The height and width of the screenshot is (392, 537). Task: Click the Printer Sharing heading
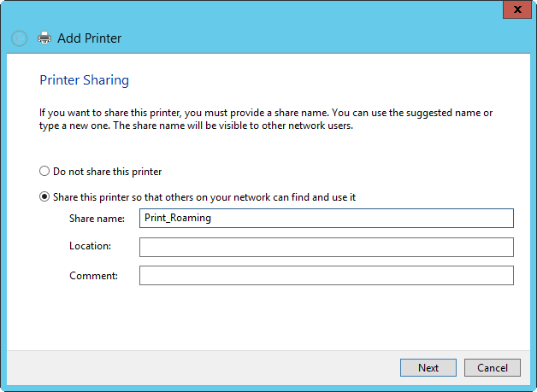click(x=85, y=80)
